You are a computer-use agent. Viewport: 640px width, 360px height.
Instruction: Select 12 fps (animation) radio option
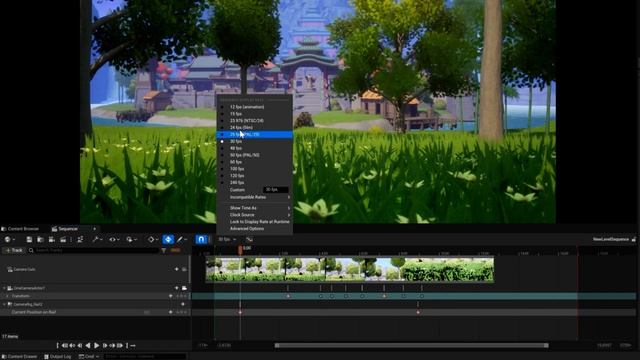pos(254,107)
